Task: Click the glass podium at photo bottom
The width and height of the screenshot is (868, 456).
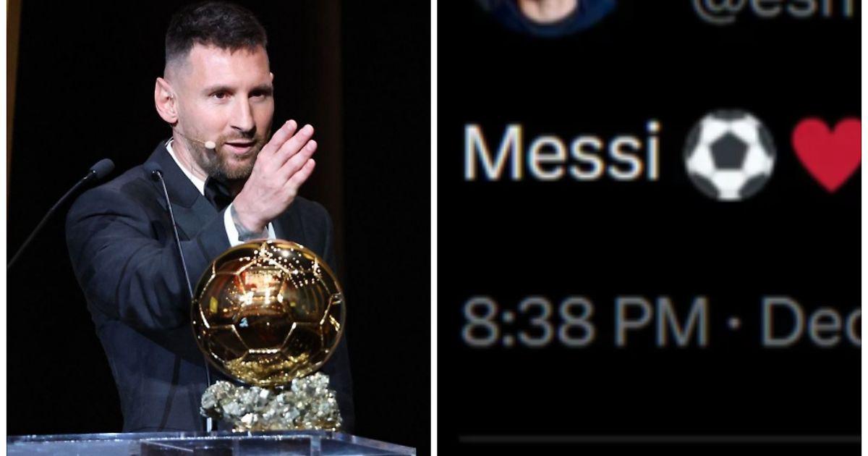Action: point(210,443)
